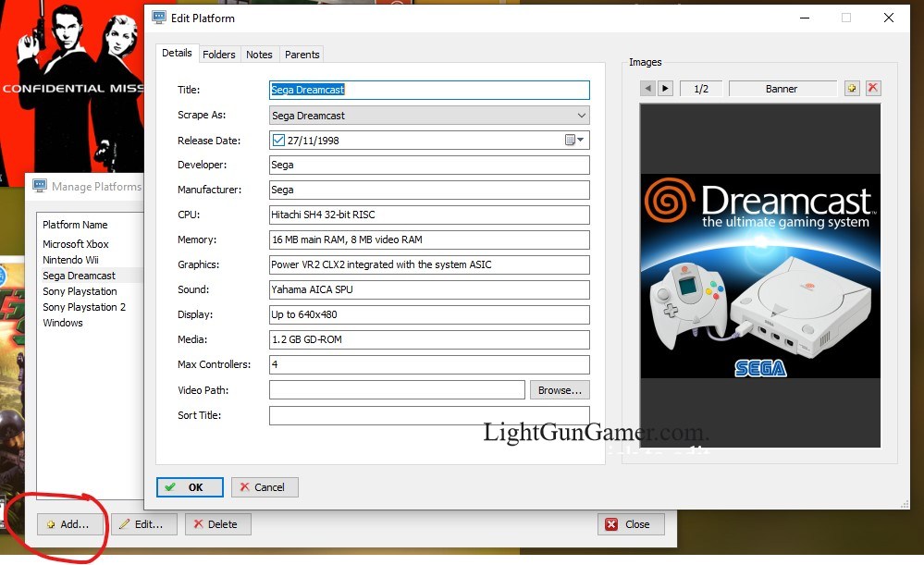This screenshot has height=565, width=924.
Task: Click the Display text field
Action: point(429,314)
